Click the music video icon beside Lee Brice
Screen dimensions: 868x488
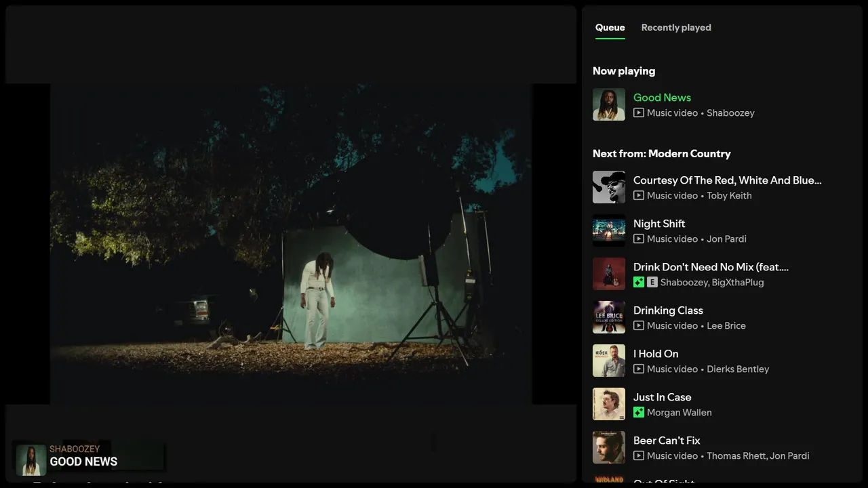click(x=639, y=326)
